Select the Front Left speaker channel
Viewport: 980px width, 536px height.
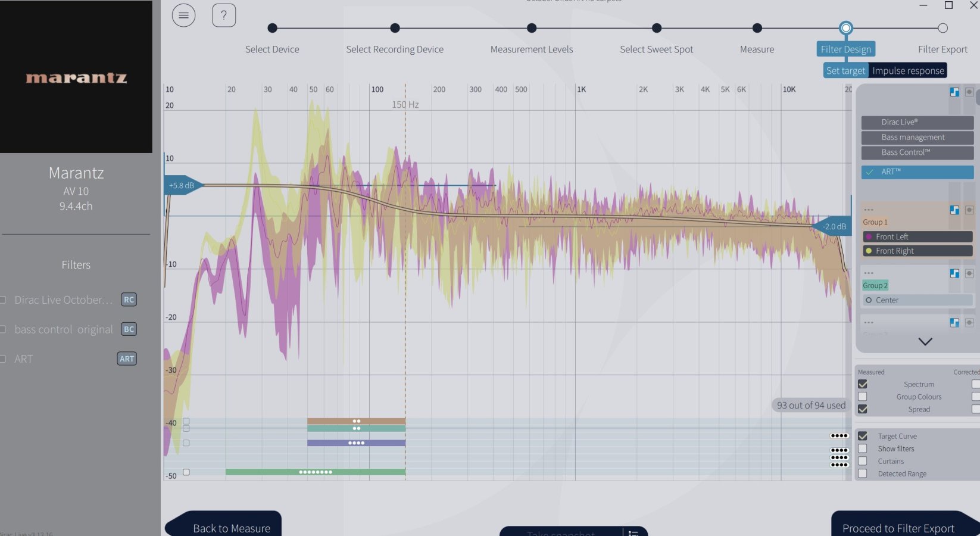(x=917, y=236)
